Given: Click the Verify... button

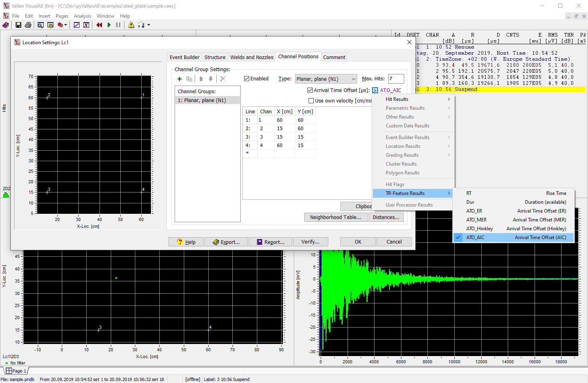Looking at the screenshot, I should (311, 242).
